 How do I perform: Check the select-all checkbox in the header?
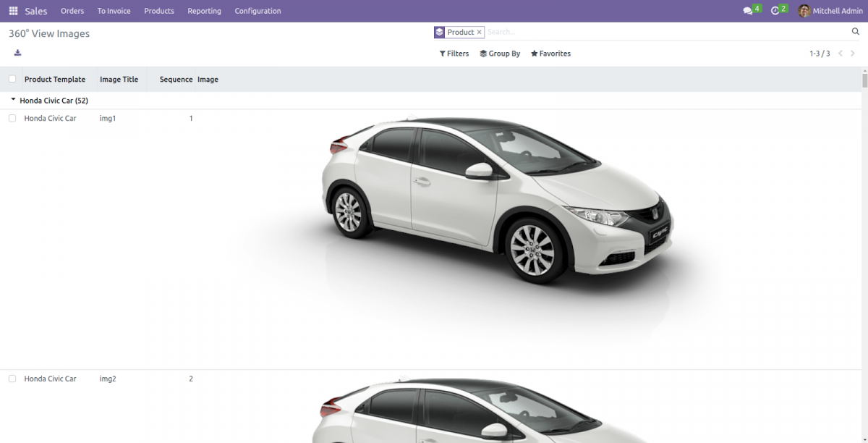[12, 78]
